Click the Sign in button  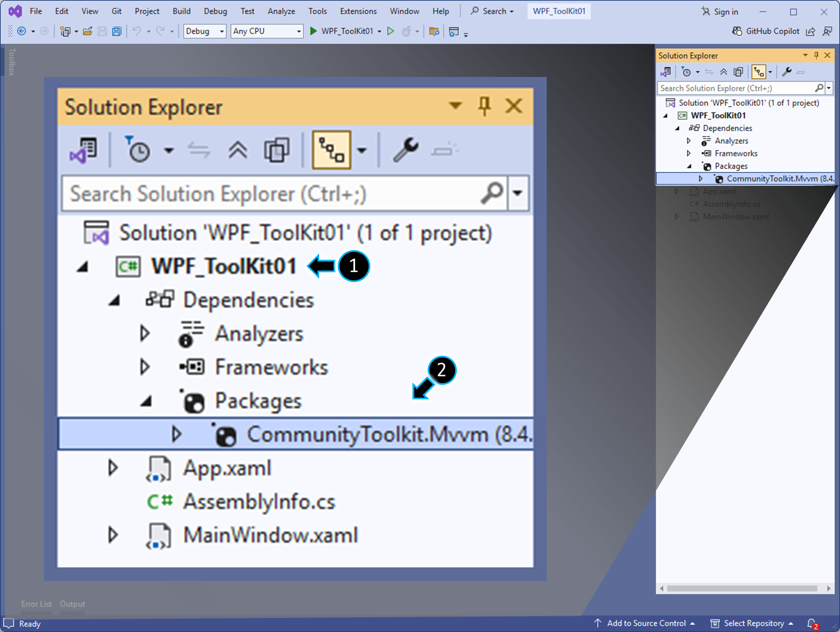[720, 11]
